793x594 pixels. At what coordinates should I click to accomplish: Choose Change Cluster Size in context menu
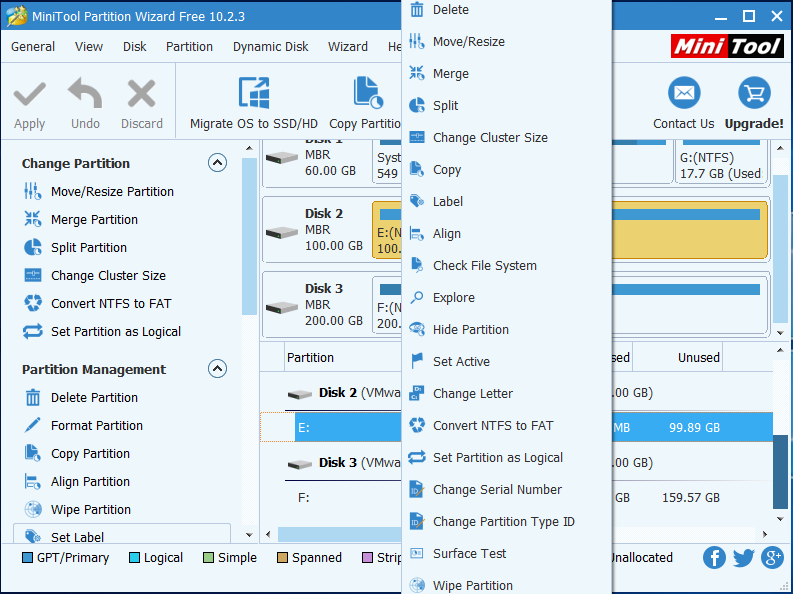[x=506, y=138]
